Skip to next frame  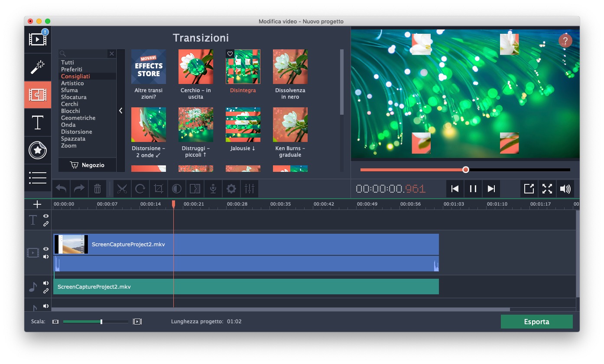(x=491, y=189)
